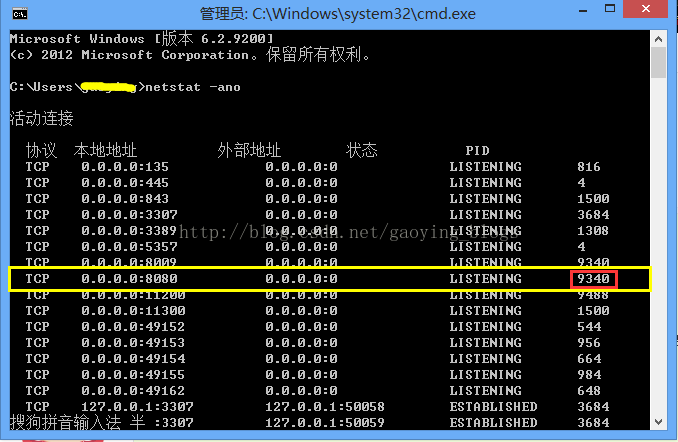Screen dimensions: 678x442
Task: Open the cmd.exe system menu icon
Action: [x=20, y=14]
